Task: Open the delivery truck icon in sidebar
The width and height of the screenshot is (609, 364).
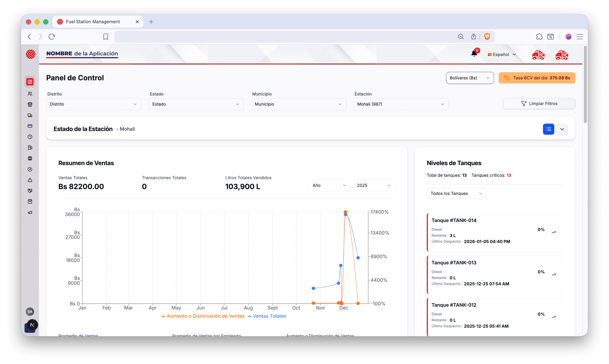Action: click(x=30, y=115)
